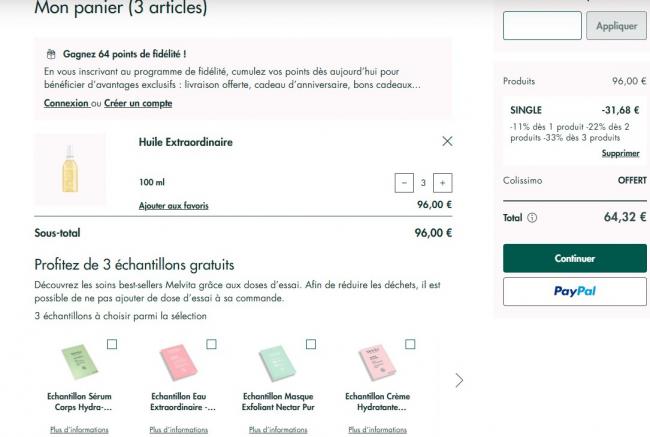Remove Huile Extraordinaire with the X icon
The width and height of the screenshot is (650, 437).
(447, 141)
